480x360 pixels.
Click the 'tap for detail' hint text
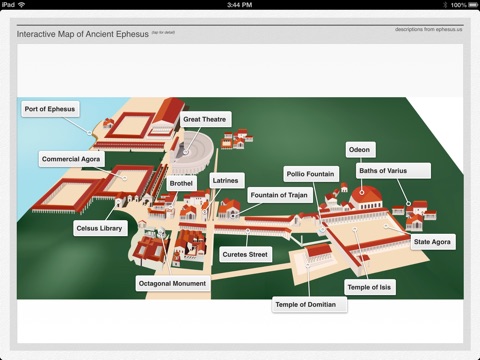point(163,32)
